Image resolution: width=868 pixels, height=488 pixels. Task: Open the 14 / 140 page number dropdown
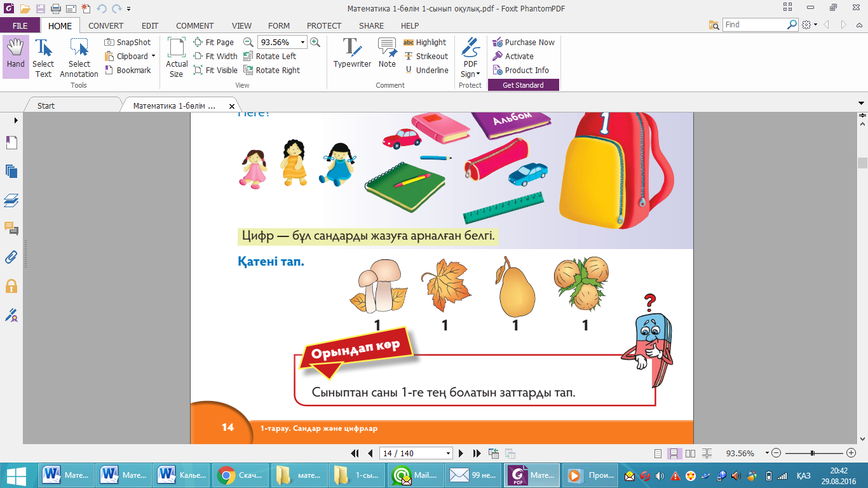tap(449, 454)
